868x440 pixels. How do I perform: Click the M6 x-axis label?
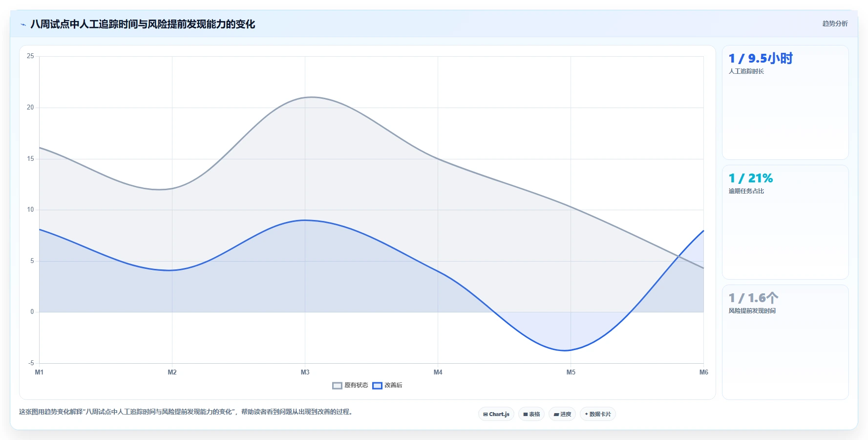click(x=703, y=372)
